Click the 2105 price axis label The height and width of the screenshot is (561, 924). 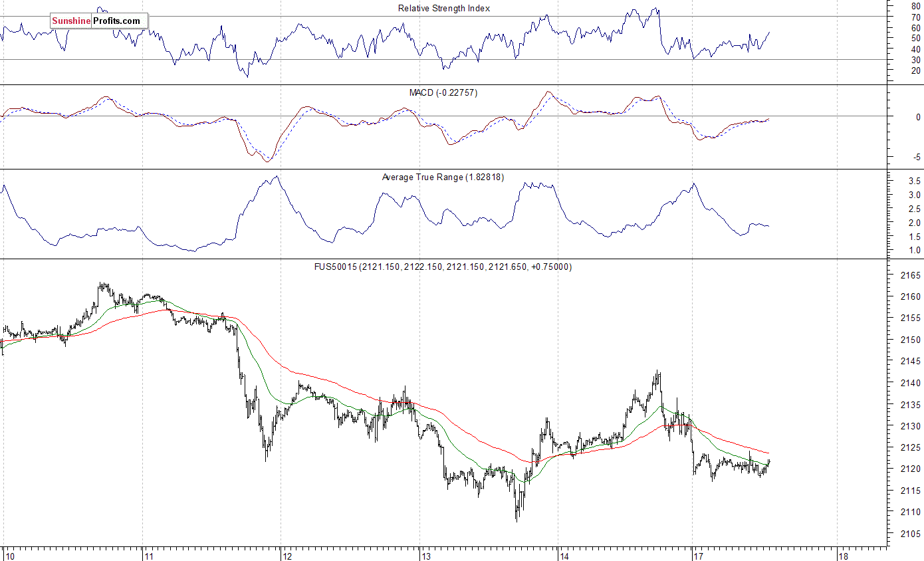(x=910, y=534)
